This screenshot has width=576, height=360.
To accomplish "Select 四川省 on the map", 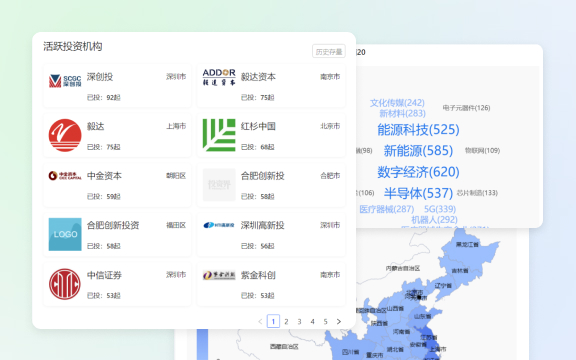I will [x=351, y=352].
